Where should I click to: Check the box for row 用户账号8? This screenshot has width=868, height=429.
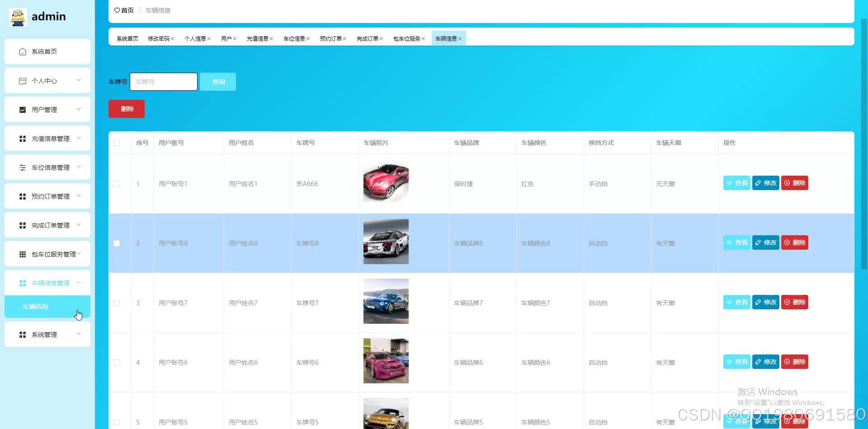[x=117, y=243]
